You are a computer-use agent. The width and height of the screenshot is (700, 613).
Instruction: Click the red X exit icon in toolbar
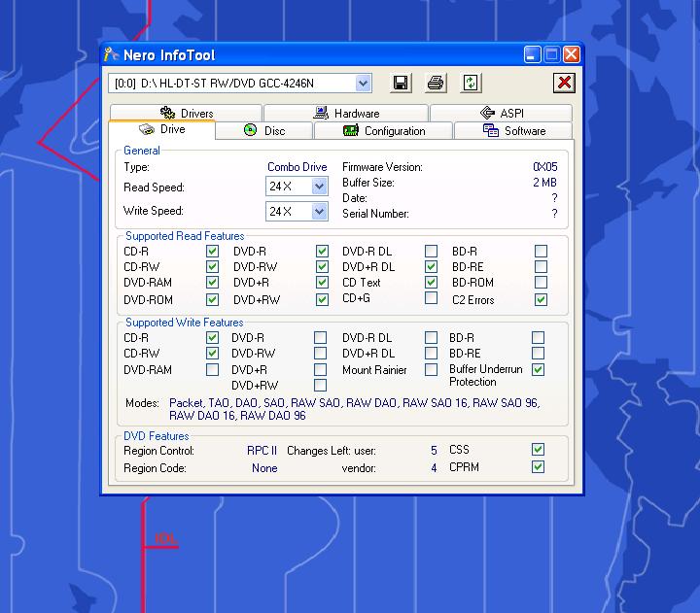[564, 84]
